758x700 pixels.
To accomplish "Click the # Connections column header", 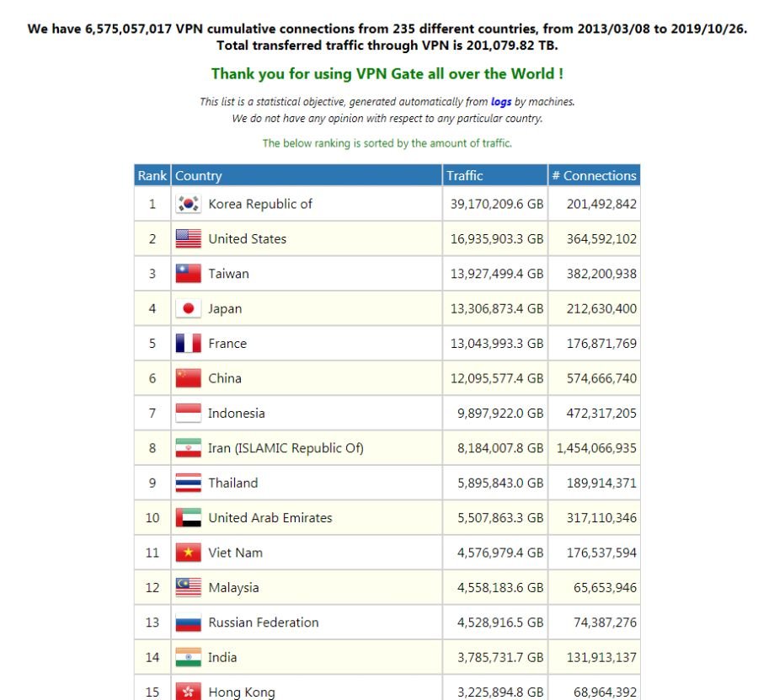I will (x=594, y=176).
